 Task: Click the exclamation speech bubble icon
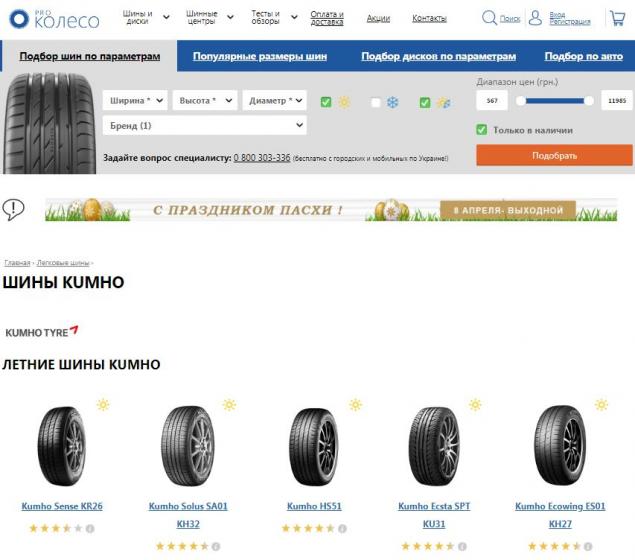coord(13,210)
